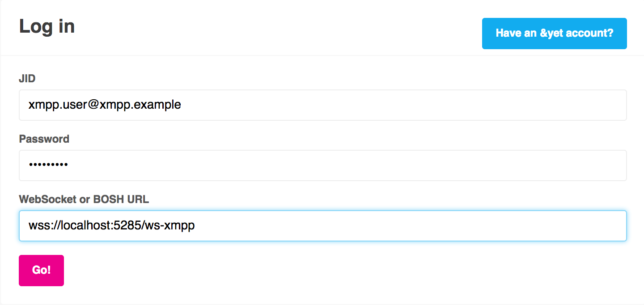Open &yet account login via blue button
This screenshot has height=305, width=644.
[x=554, y=34]
